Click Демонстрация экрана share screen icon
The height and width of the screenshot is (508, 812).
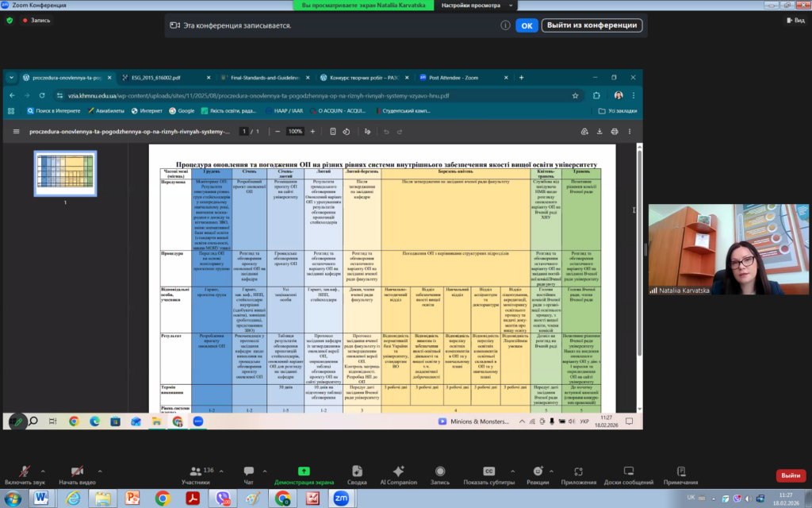(x=304, y=471)
